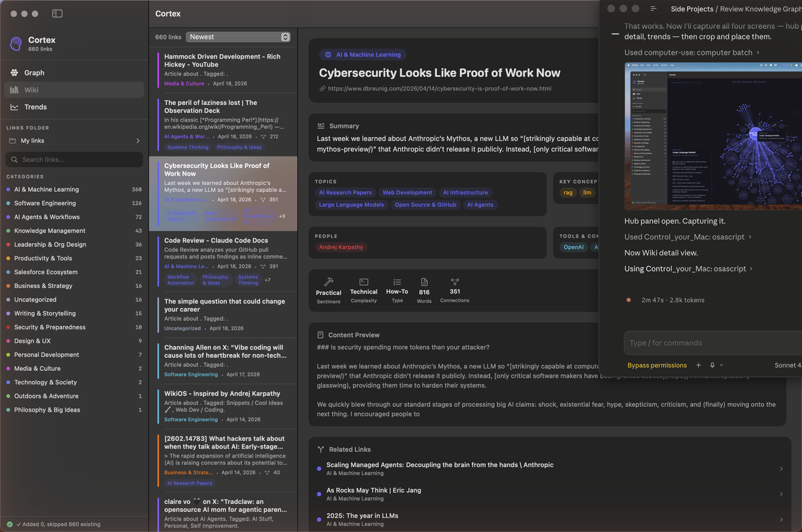Viewport: 802px width, 532px height.
Task: Open related link 'As Rocks May Think' chevron
Action: [781, 494]
